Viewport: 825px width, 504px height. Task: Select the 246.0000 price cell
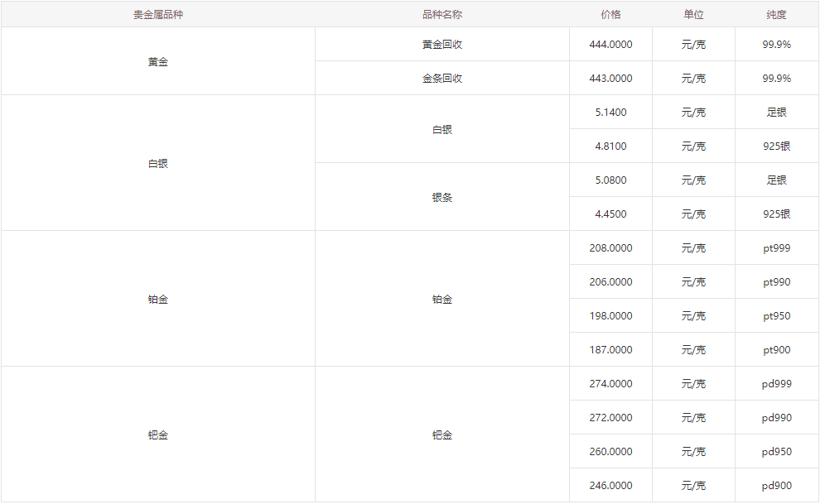click(x=610, y=486)
